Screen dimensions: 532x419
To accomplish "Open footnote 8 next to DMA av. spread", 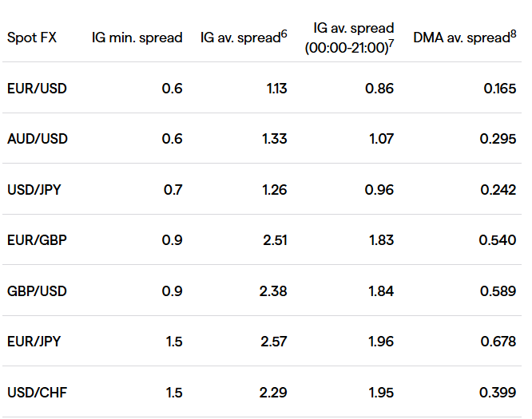I will point(512,34).
